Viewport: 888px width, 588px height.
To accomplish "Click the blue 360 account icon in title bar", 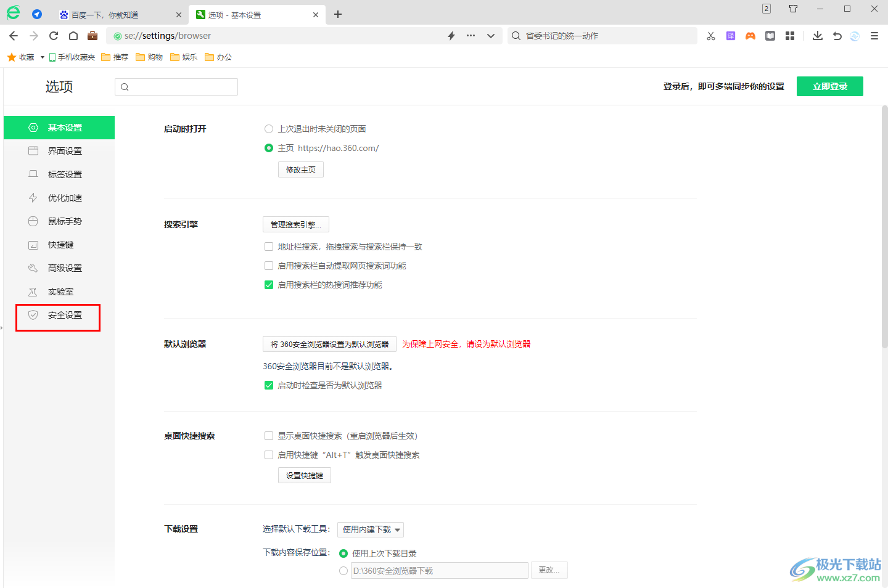I will click(x=37, y=14).
